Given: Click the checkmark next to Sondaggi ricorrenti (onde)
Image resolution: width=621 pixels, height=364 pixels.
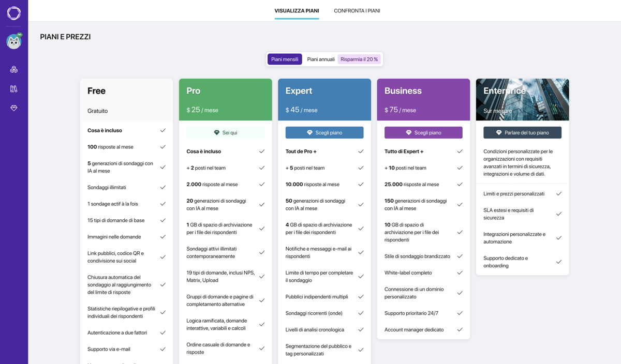Looking at the screenshot, I should (x=361, y=313).
